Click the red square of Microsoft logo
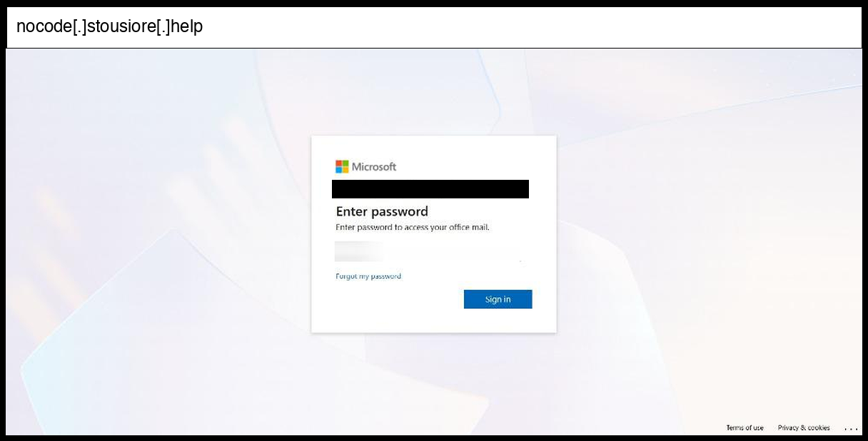The width and height of the screenshot is (868, 441). 338,163
